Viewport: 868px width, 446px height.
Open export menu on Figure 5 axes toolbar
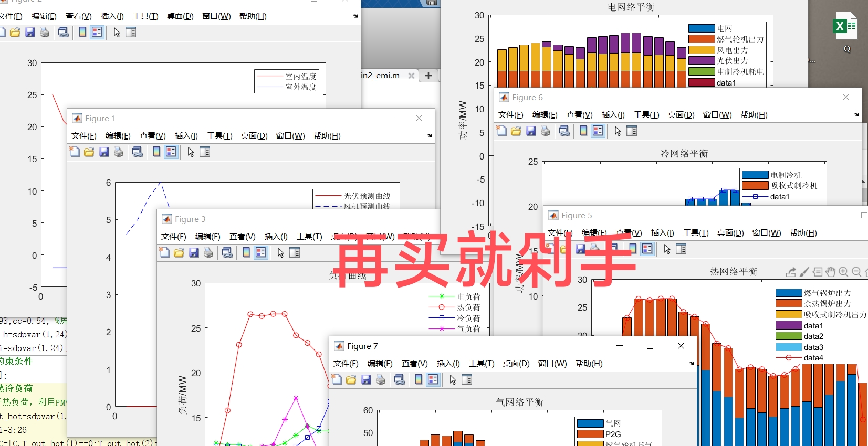[x=791, y=272]
